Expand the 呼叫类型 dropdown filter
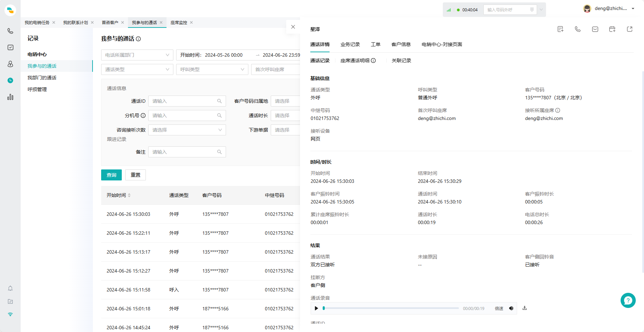The width and height of the screenshot is (644, 332). coord(212,69)
